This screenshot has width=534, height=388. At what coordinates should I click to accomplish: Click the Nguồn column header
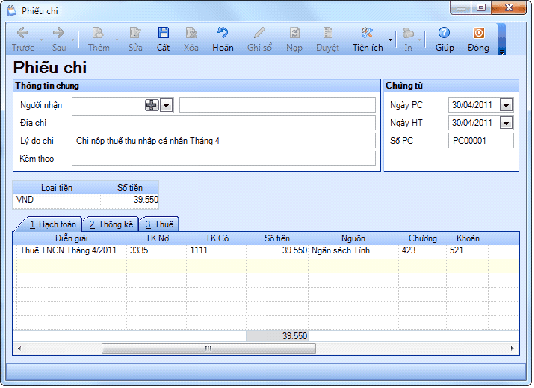pos(354,238)
